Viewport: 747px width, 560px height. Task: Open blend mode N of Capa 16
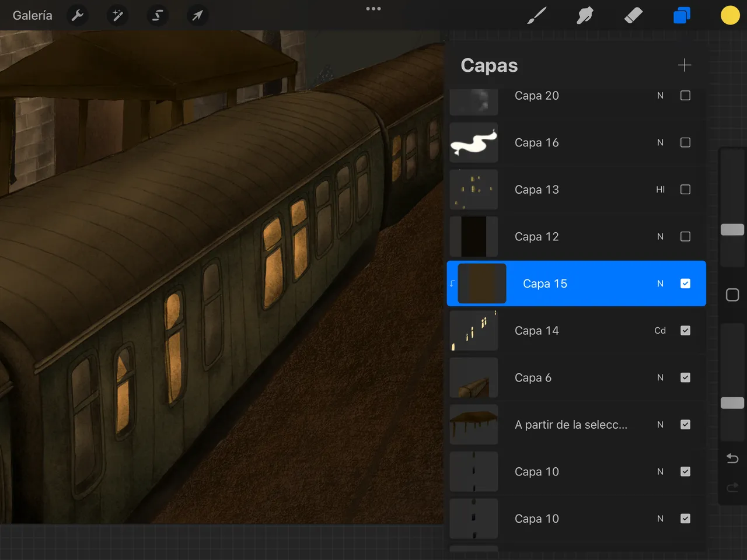tap(660, 142)
